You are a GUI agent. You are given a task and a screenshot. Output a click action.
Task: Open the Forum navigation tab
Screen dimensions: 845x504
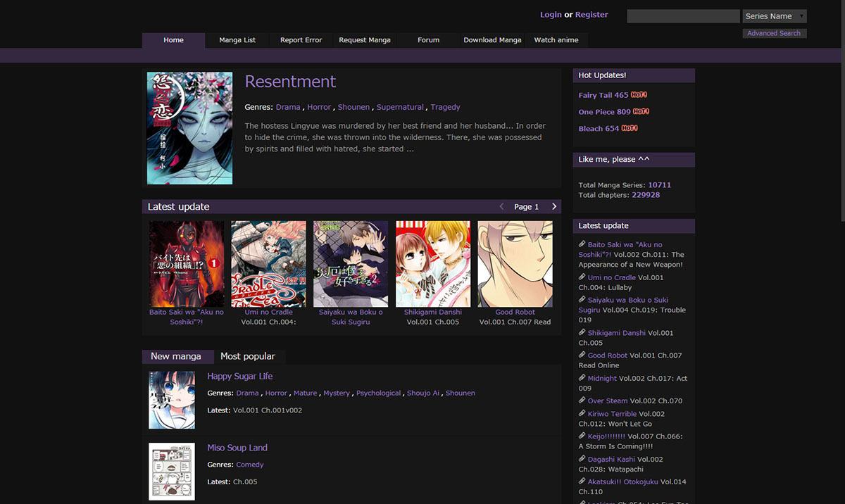click(428, 40)
